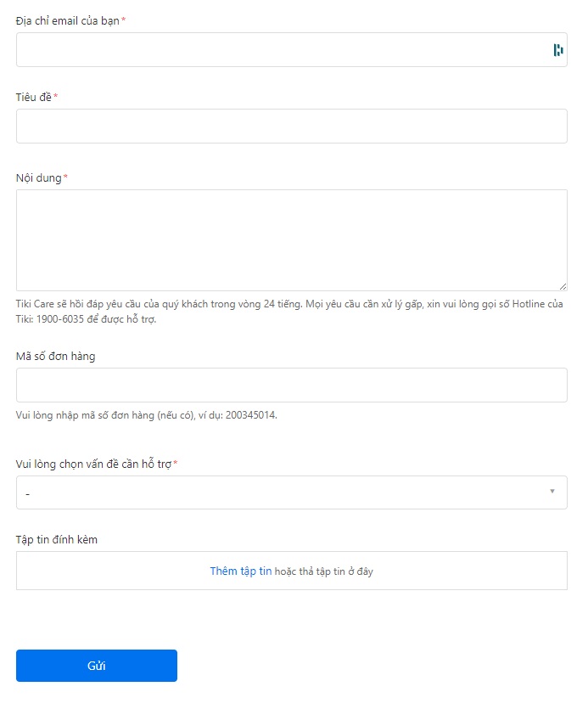Click the "Mã số đơn hàng" label
The height and width of the screenshot is (709, 588).
[x=56, y=356]
